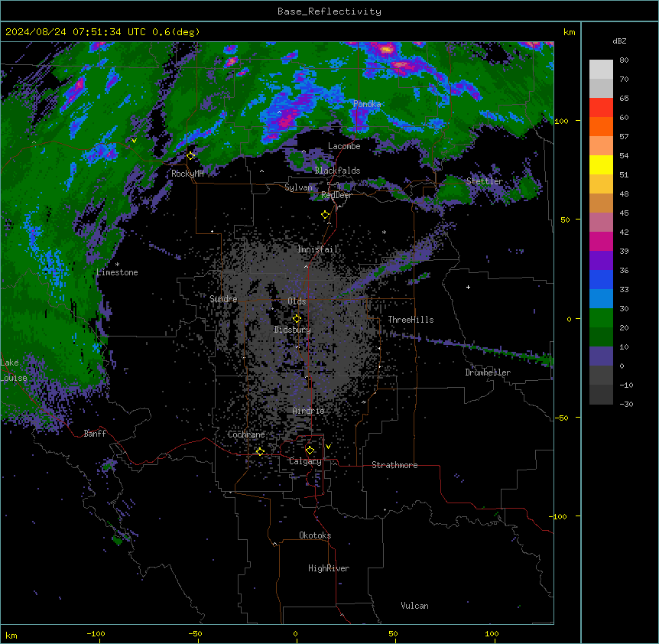Click the km unit label at bottom-left corner

pos(11,635)
